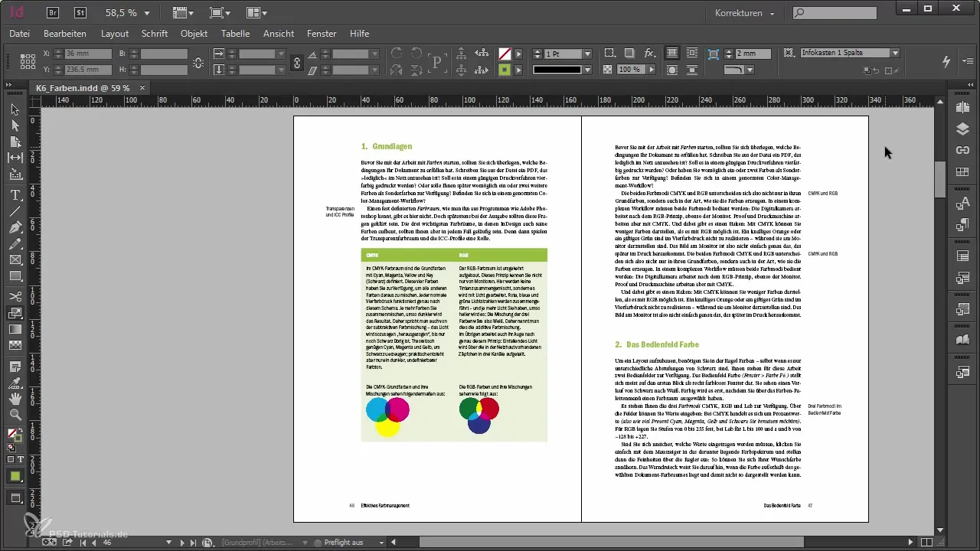Select the Line tool

pyautogui.click(x=15, y=210)
